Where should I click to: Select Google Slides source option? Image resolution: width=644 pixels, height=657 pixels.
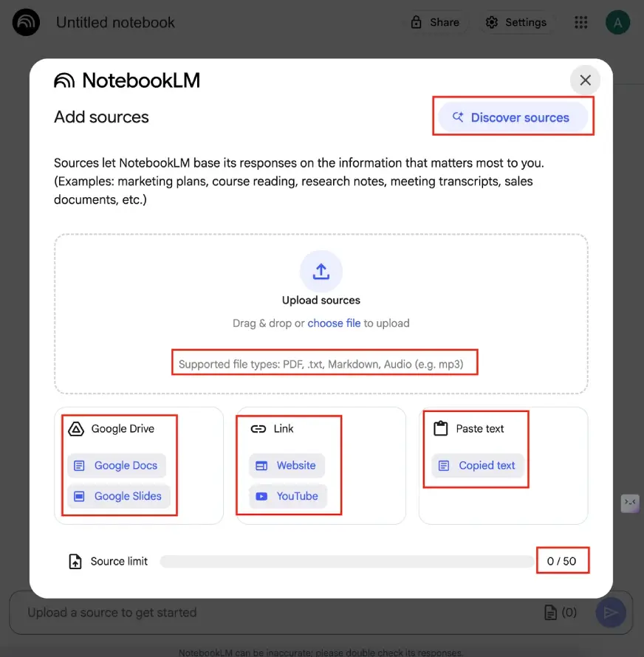pos(119,496)
